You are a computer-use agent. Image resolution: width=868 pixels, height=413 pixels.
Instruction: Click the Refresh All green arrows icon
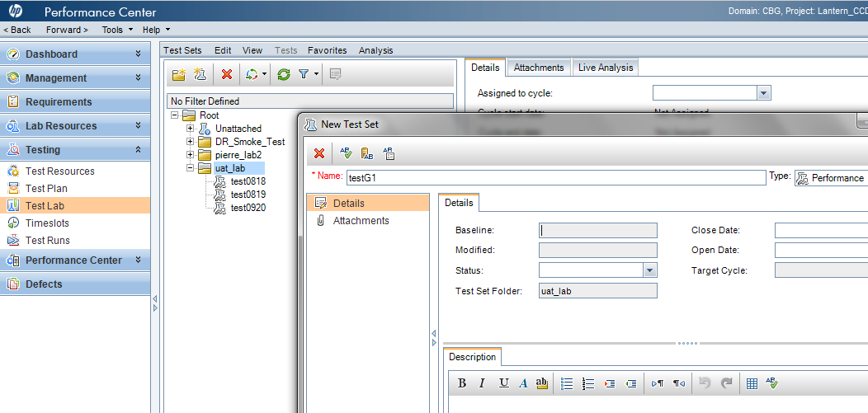[284, 74]
